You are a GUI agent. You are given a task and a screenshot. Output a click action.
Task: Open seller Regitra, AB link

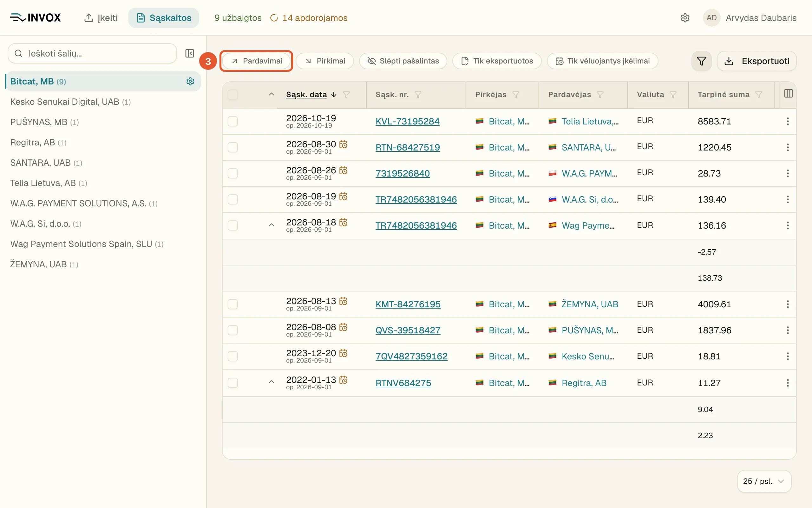click(x=584, y=383)
